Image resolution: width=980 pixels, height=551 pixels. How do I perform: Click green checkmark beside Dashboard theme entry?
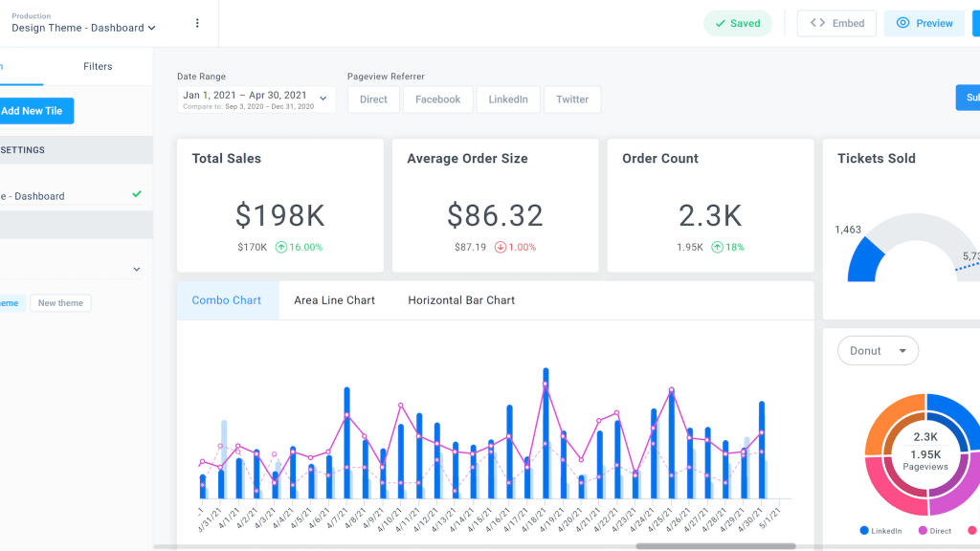[x=137, y=194]
